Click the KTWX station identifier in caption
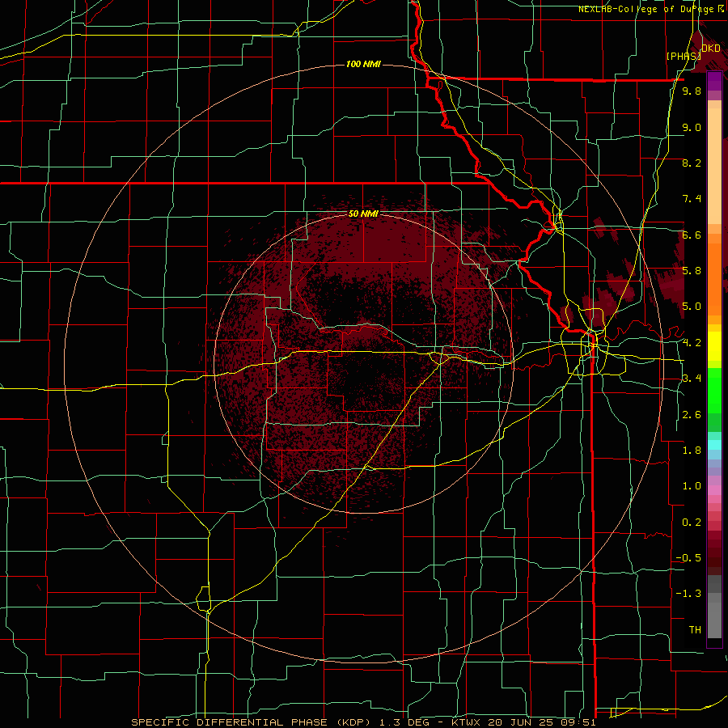This screenshot has height=728, width=728. 467,722
